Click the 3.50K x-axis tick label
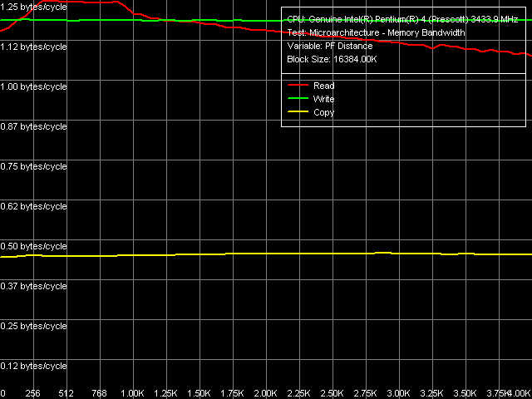Screen dimensions: 532x399 [x=465, y=393]
